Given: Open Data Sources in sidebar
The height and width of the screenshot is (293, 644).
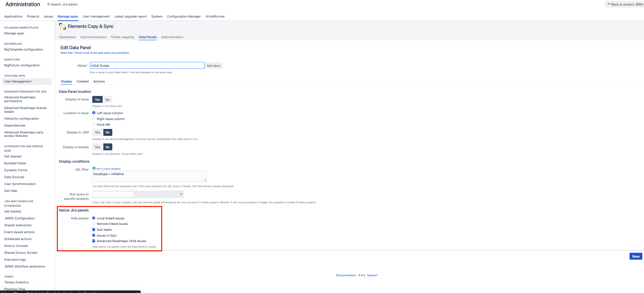Looking at the screenshot, I should click(14, 177).
